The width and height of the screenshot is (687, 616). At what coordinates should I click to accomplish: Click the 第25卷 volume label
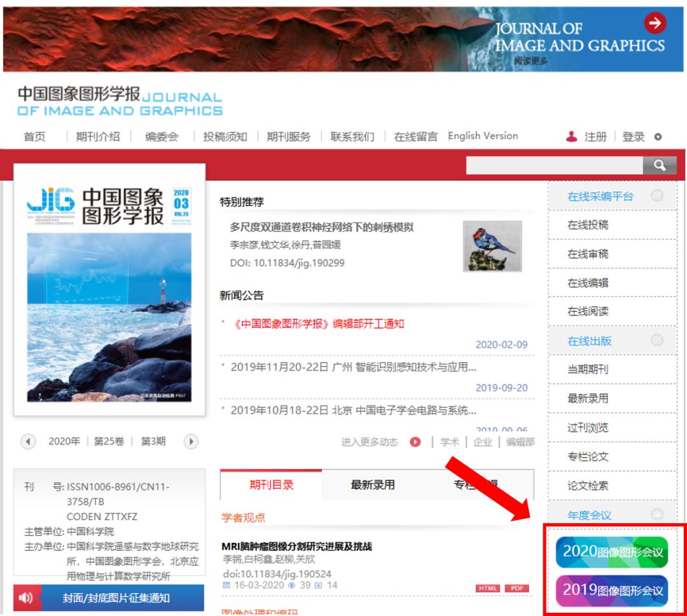pyautogui.click(x=109, y=441)
